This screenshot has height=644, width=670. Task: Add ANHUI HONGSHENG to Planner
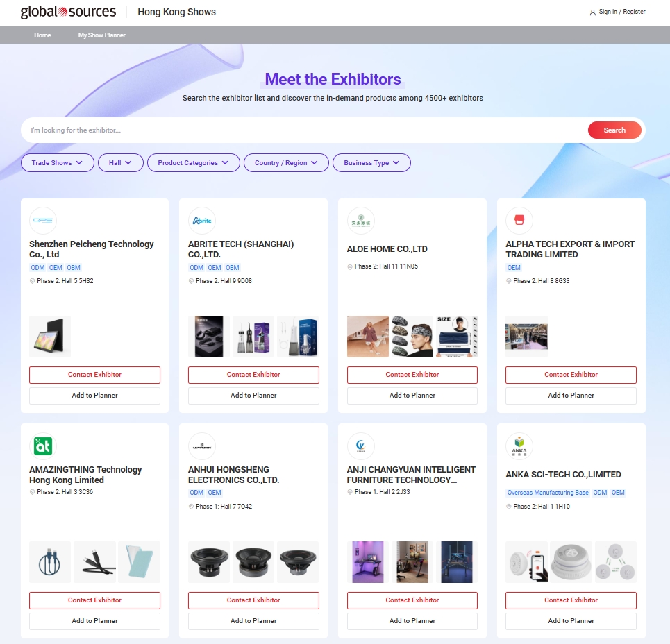coord(253,621)
